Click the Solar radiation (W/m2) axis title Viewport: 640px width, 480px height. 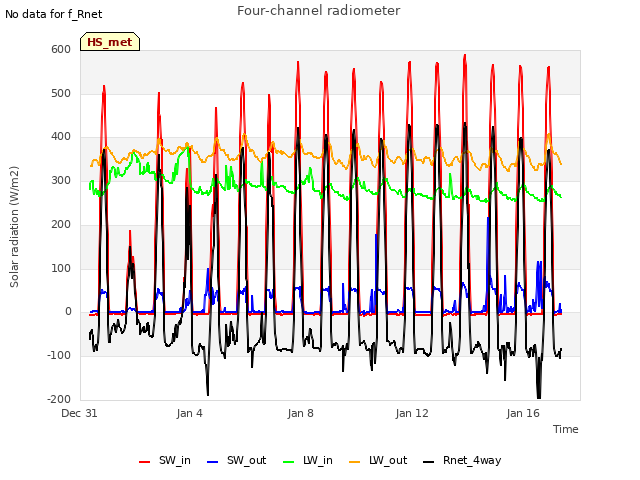pyautogui.click(x=14, y=227)
